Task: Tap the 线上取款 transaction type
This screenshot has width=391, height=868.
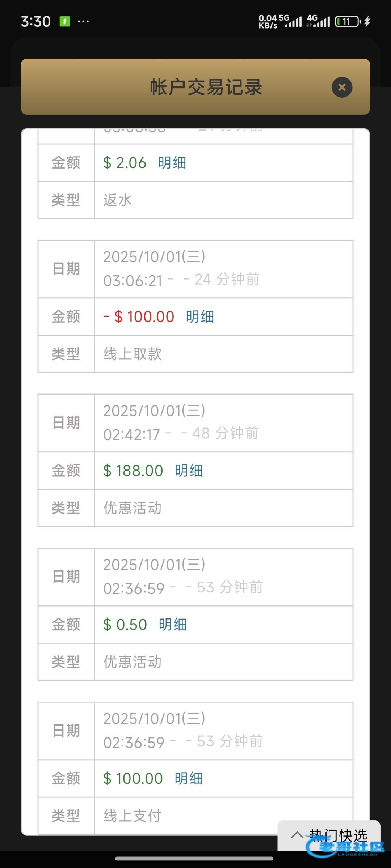Action: click(133, 354)
